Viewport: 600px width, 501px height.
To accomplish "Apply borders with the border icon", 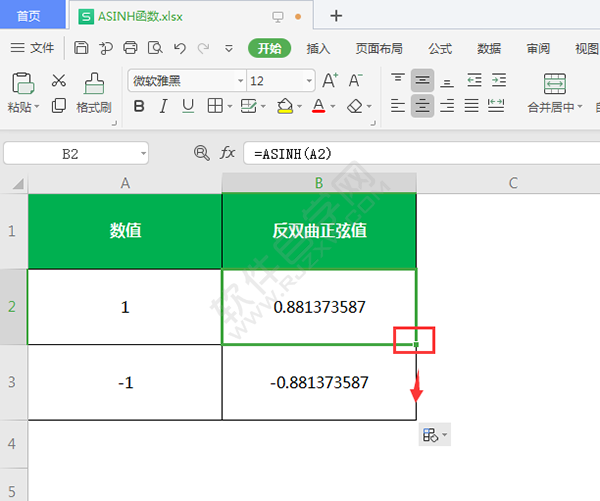I will pyautogui.click(x=215, y=106).
